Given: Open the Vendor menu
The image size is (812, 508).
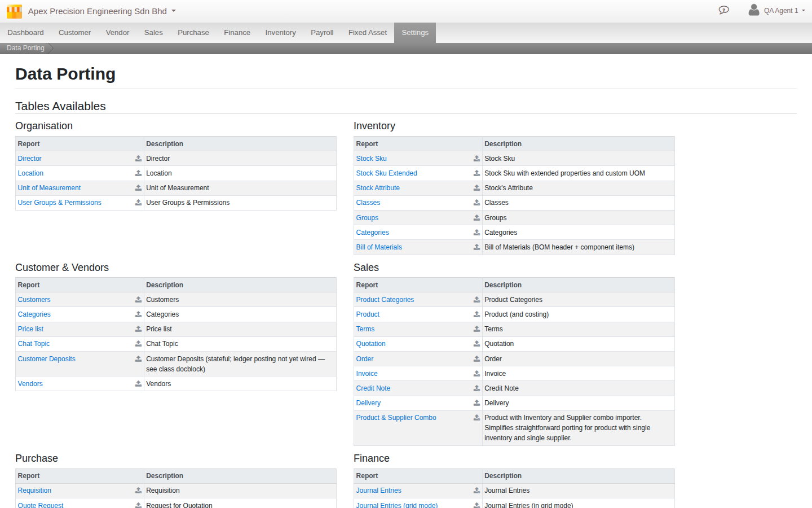Looking at the screenshot, I should pos(117,33).
